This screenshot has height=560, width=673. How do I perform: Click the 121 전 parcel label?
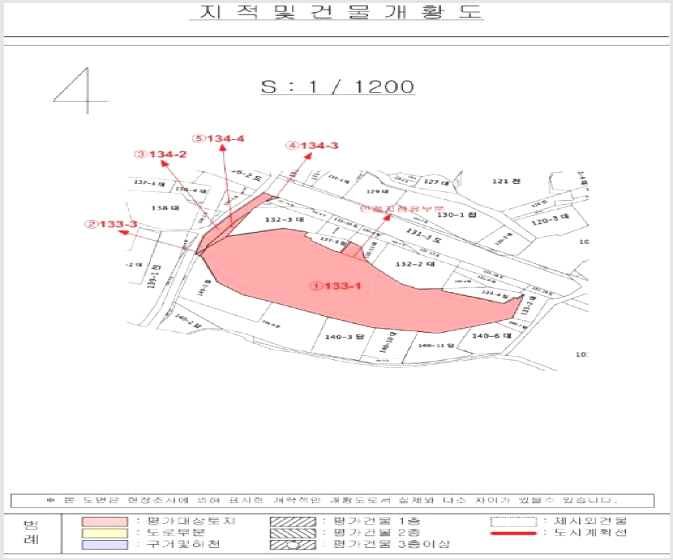pos(506,181)
